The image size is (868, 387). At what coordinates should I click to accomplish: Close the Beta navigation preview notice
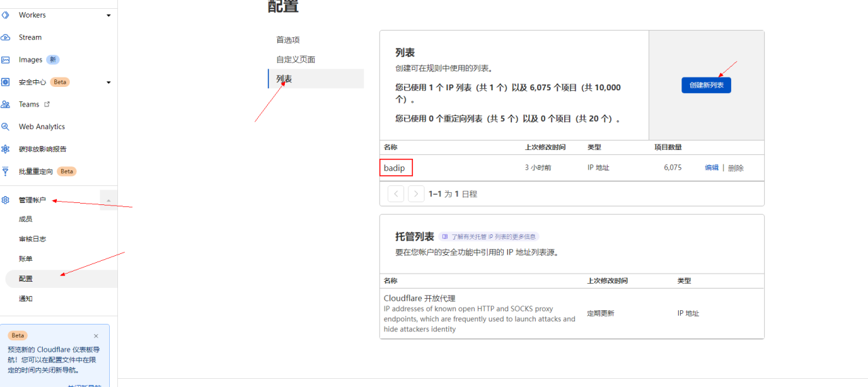[x=96, y=336]
